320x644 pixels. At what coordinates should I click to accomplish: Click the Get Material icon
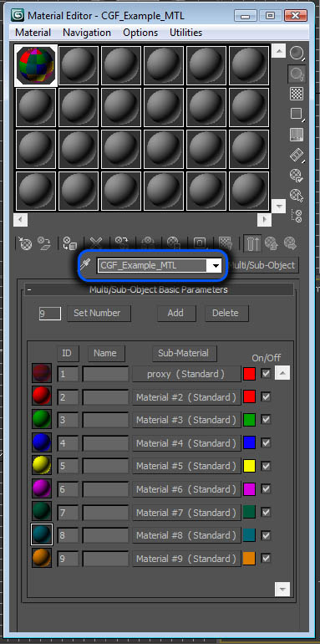[x=25, y=243]
